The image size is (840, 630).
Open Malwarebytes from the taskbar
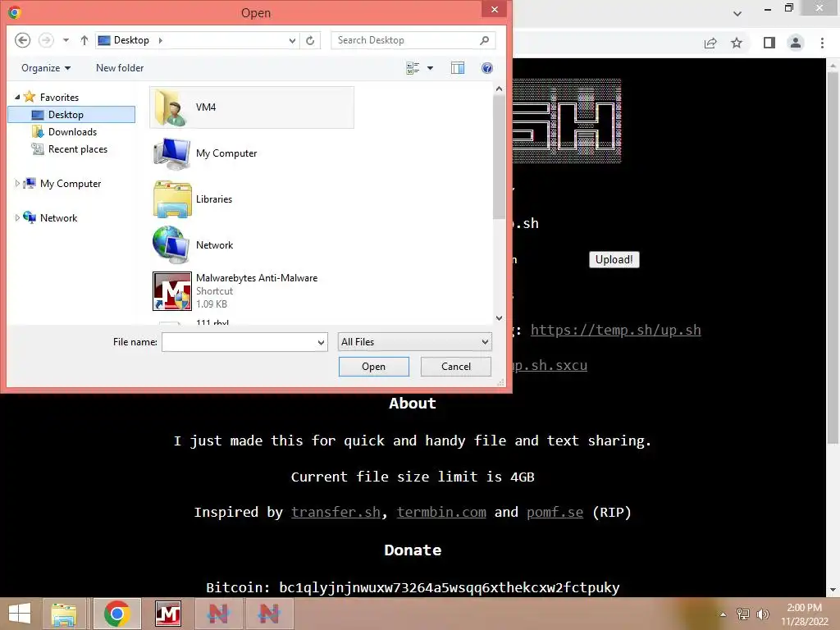[x=168, y=614]
